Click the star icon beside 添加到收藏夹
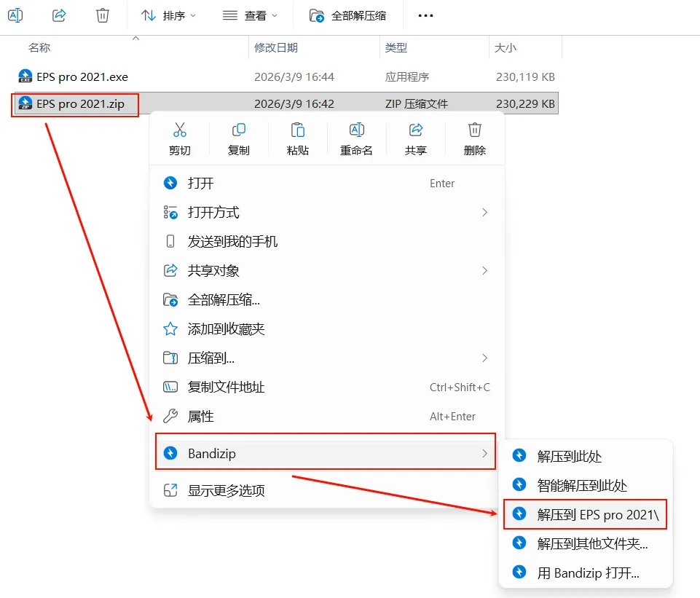Viewport: 700px width, 598px height. click(170, 329)
